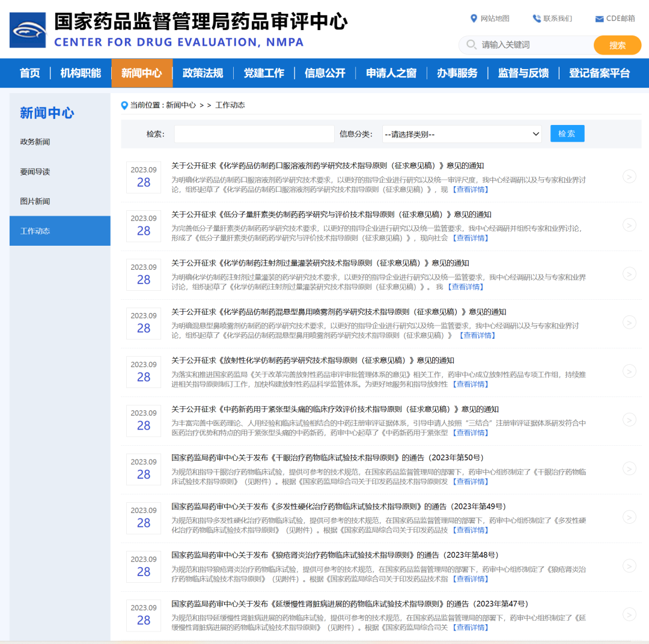Open the 政策法规 nav menu

pyautogui.click(x=203, y=73)
